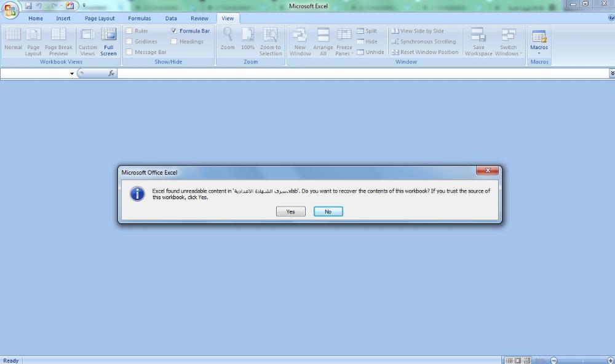This screenshot has height=364, width=615.
Task: Click inside the formula bar field
Action: 363,73
